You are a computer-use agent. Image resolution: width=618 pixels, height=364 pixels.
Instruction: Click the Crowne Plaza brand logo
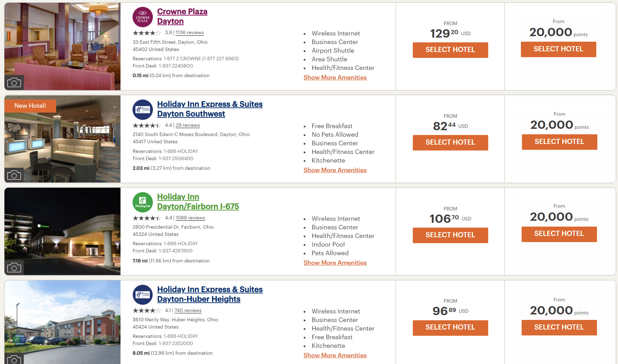143,17
